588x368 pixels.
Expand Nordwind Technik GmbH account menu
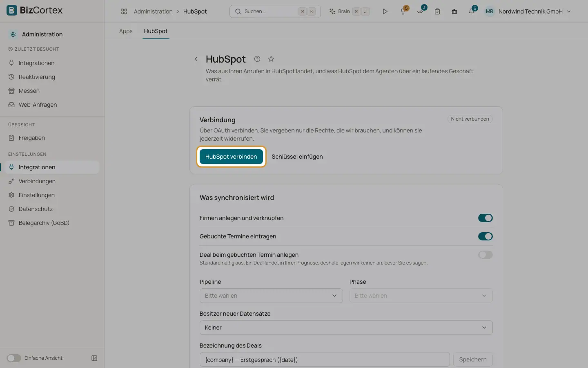(535, 11)
